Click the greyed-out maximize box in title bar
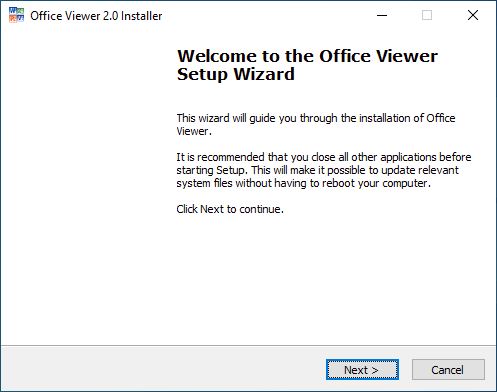Image resolution: width=497 pixels, height=392 pixels. tap(427, 15)
